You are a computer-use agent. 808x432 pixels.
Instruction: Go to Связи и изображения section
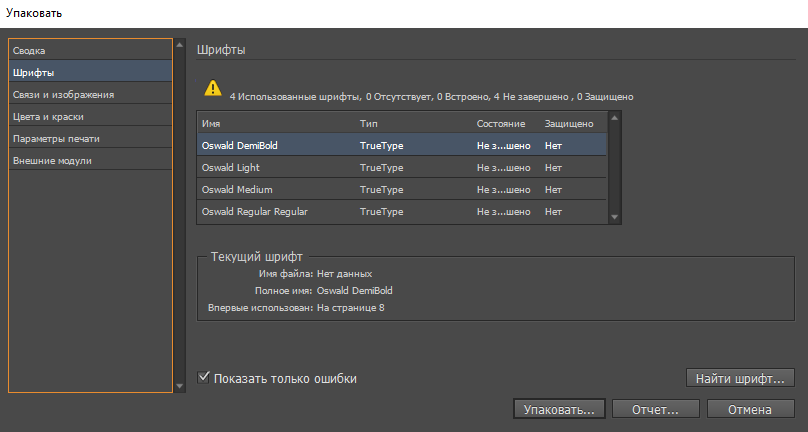coord(63,94)
